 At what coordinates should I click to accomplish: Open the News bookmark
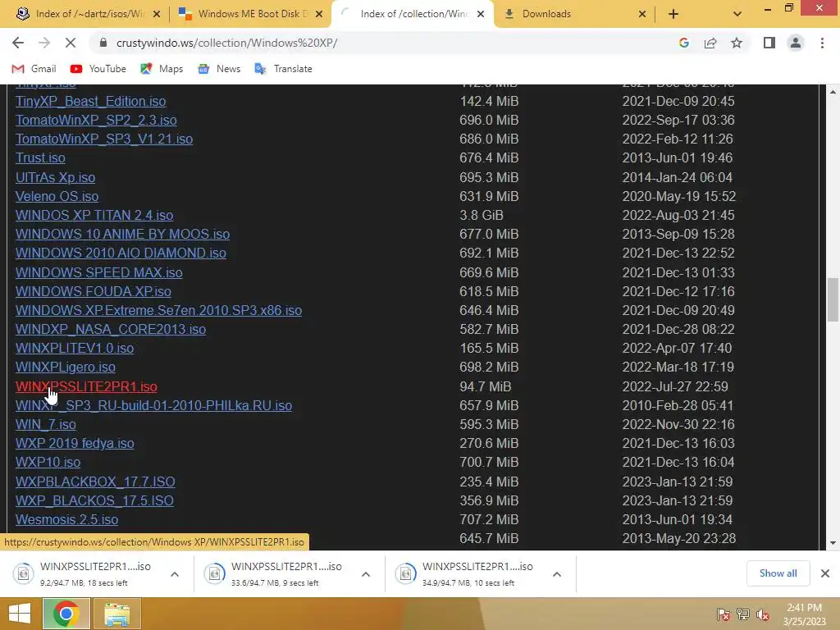[218, 69]
